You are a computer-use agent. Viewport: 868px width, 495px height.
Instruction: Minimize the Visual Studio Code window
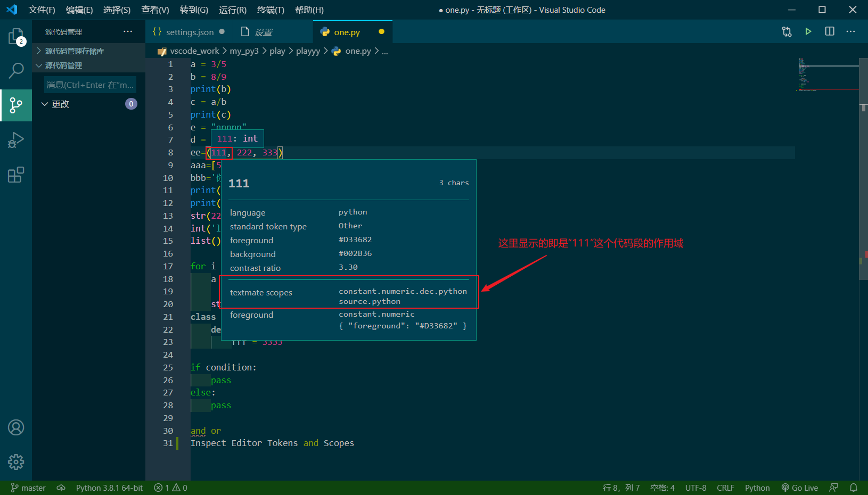click(x=792, y=10)
